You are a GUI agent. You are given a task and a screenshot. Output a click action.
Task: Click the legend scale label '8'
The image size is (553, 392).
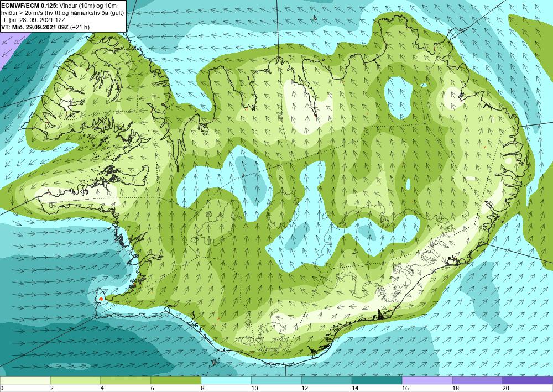[x=202, y=389]
